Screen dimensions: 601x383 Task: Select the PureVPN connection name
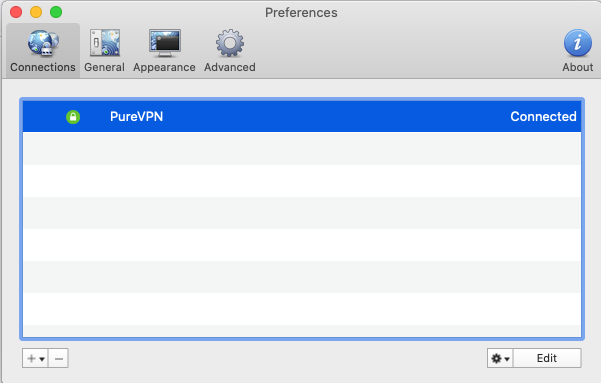coord(136,117)
